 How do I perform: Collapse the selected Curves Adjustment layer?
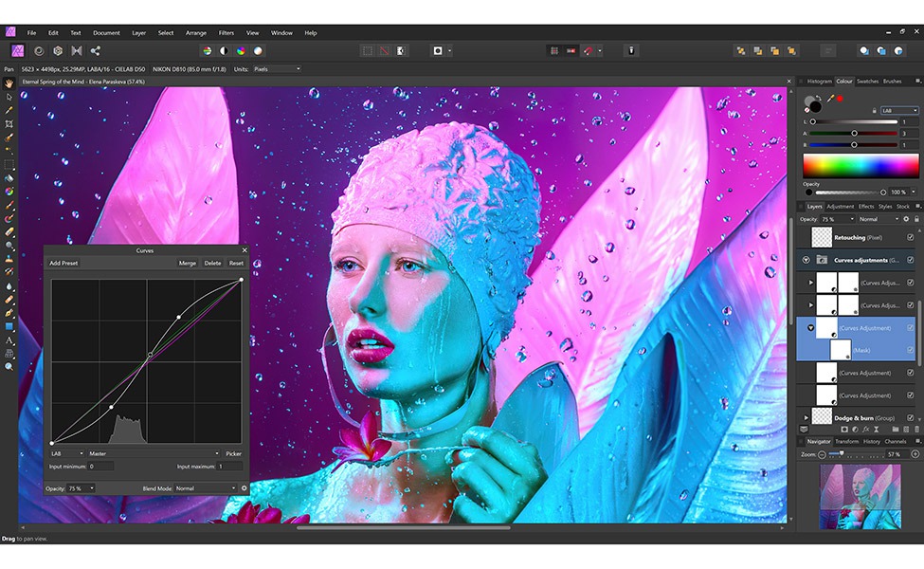point(811,328)
